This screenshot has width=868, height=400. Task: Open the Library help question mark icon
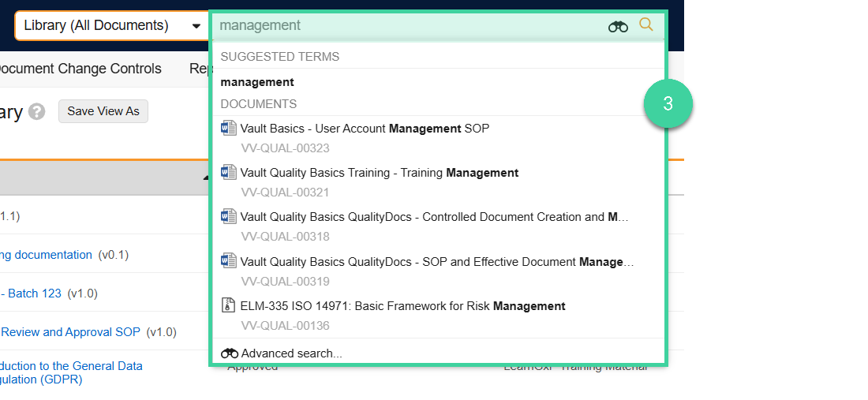37,112
